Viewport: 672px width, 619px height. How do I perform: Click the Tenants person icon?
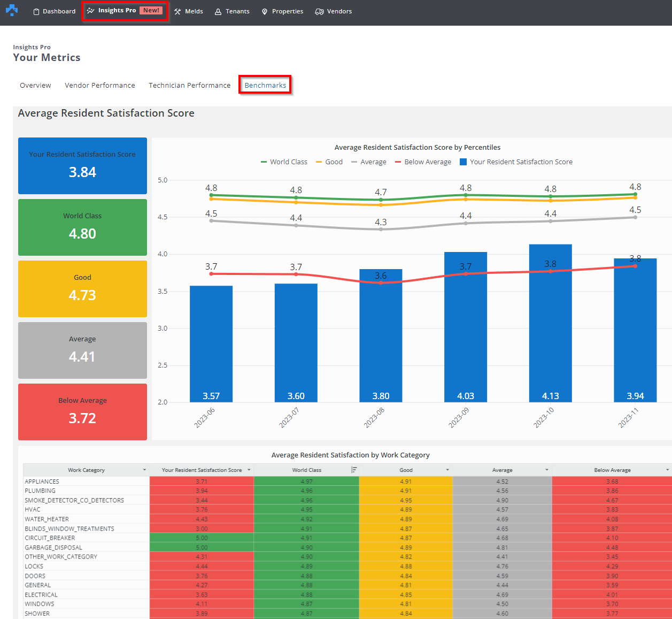218,11
